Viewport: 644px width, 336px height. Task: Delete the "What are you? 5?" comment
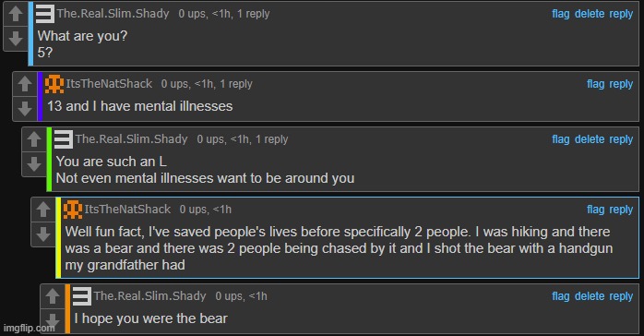point(590,14)
